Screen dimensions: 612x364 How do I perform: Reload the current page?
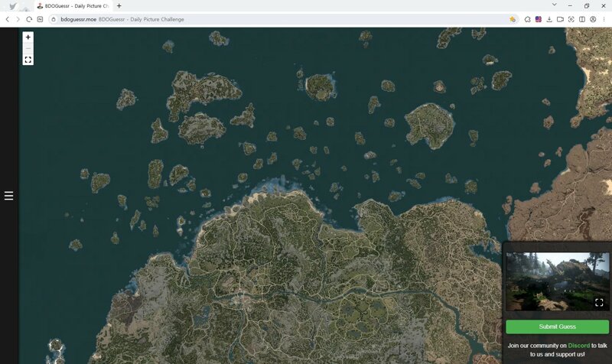(29, 19)
